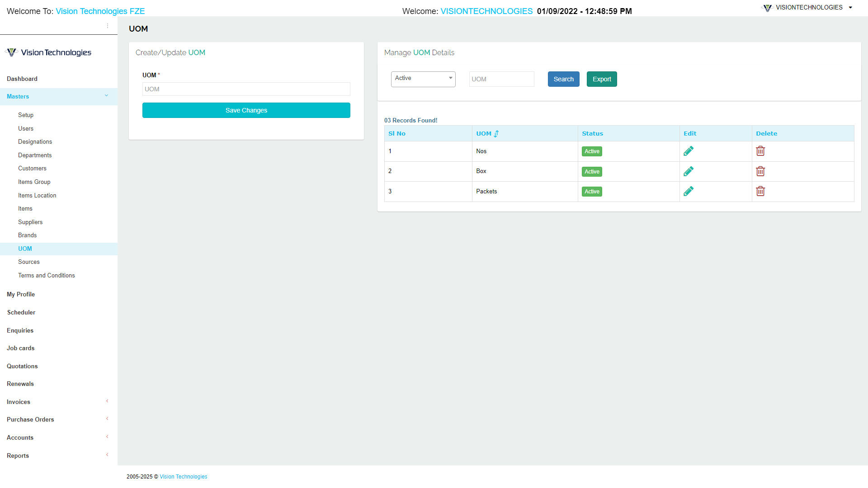Toggle the Active status badge for Packets
868x488 pixels.
(x=592, y=191)
